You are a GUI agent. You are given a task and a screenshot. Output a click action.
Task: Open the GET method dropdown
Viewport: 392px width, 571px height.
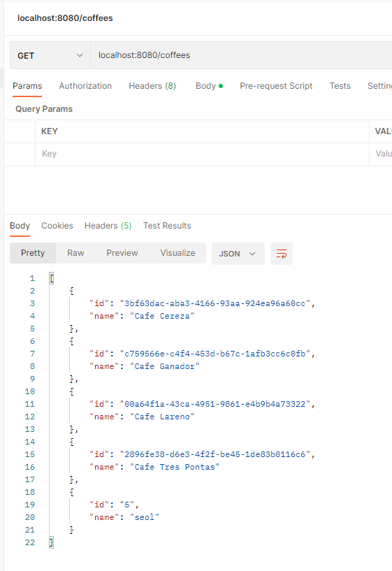[x=50, y=55]
